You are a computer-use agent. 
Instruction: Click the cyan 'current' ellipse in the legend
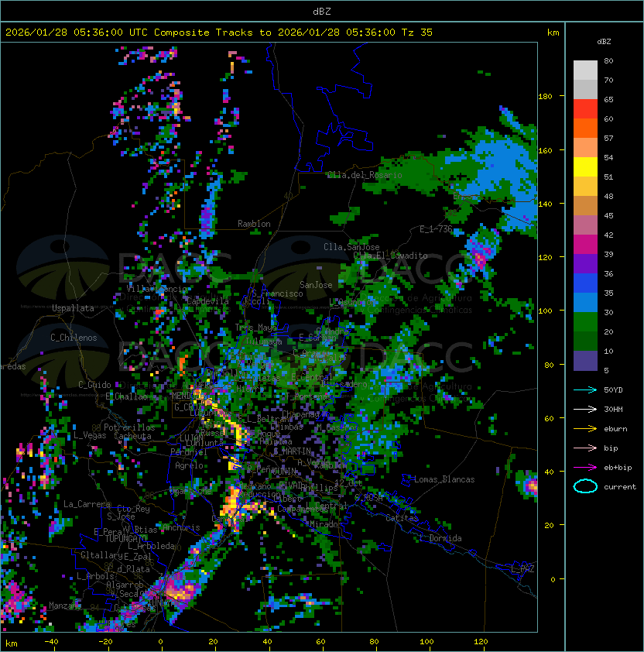[x=585, y=486]
